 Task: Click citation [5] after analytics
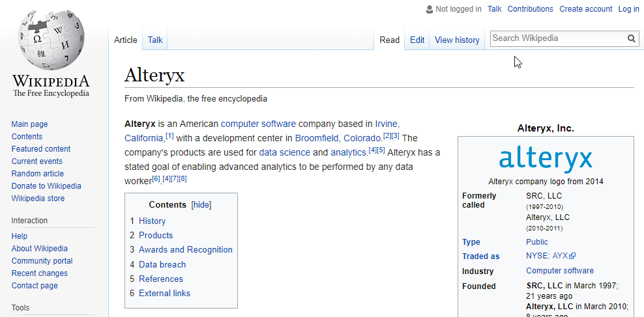(x=381, y=150)
